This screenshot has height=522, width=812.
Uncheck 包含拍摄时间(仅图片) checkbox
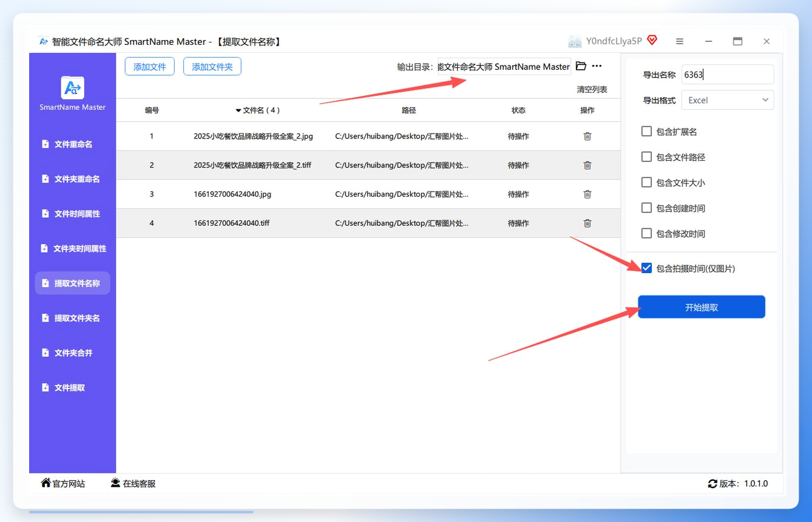646,268
